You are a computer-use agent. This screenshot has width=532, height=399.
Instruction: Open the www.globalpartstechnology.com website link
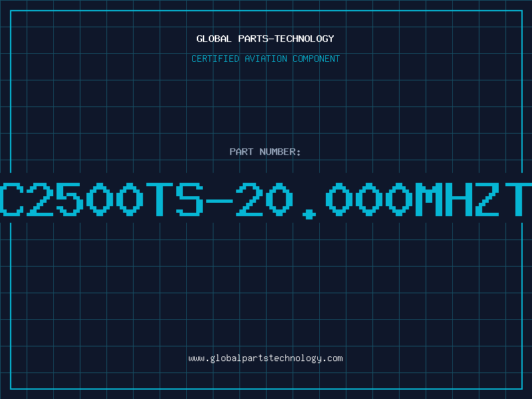tap(265, 358)
